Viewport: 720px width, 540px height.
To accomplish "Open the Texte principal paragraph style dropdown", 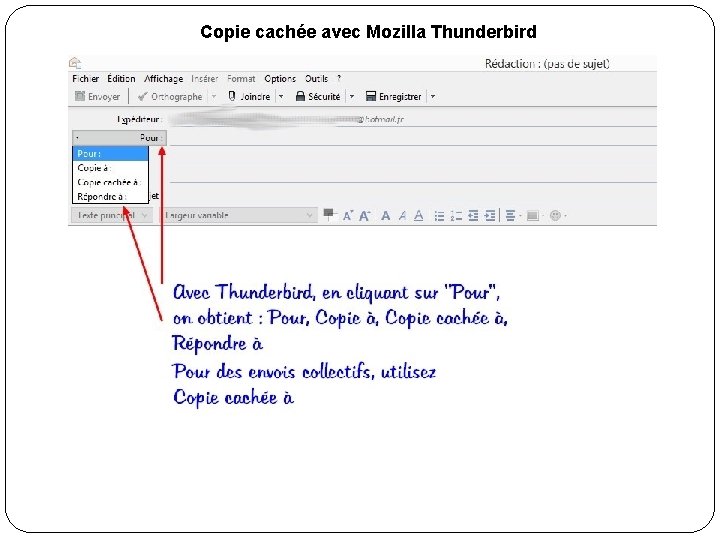I will pyautogui.click(x=112, y=215).
